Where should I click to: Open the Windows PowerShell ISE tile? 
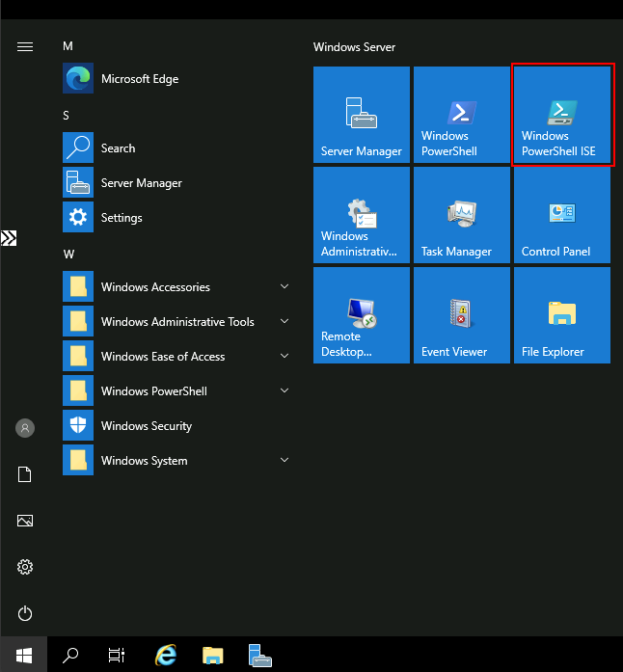561,116
